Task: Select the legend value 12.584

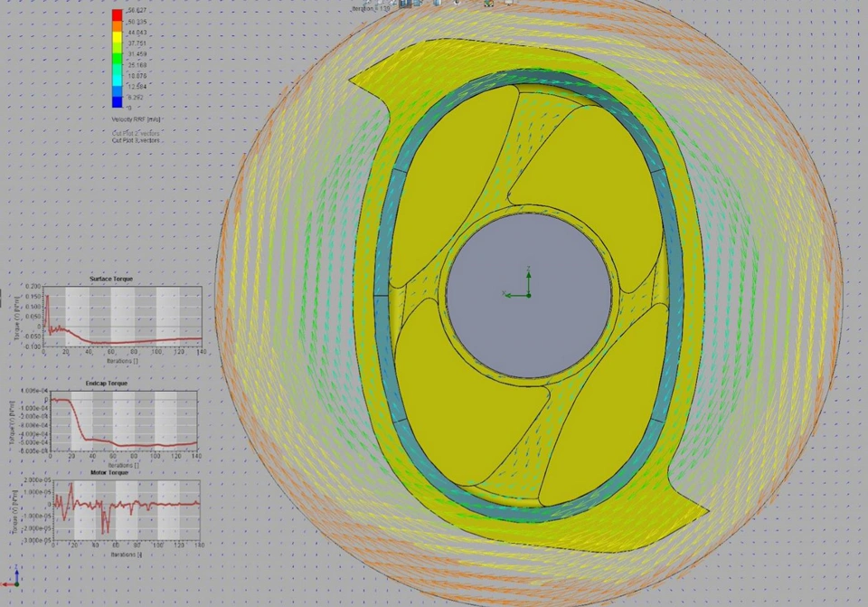Action: [137, 87]
